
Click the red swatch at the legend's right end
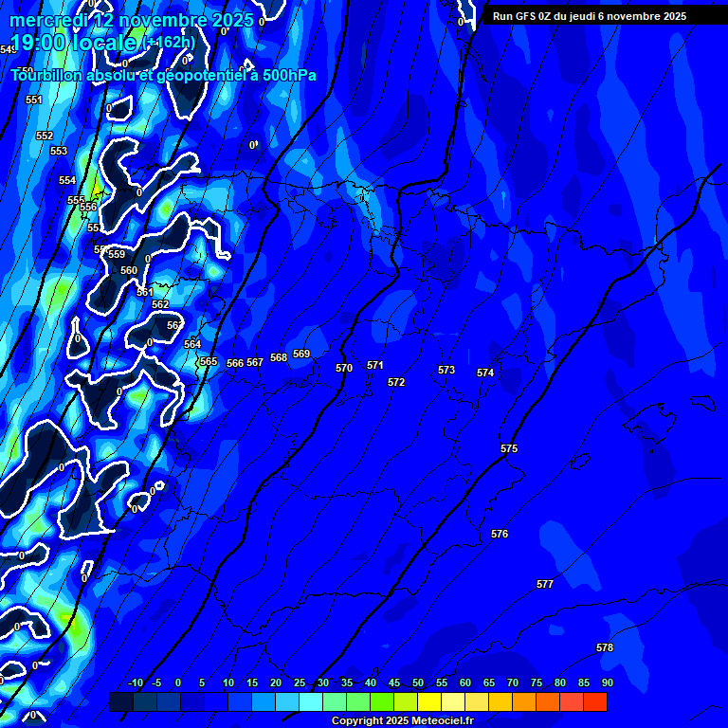tap(595, 702)
